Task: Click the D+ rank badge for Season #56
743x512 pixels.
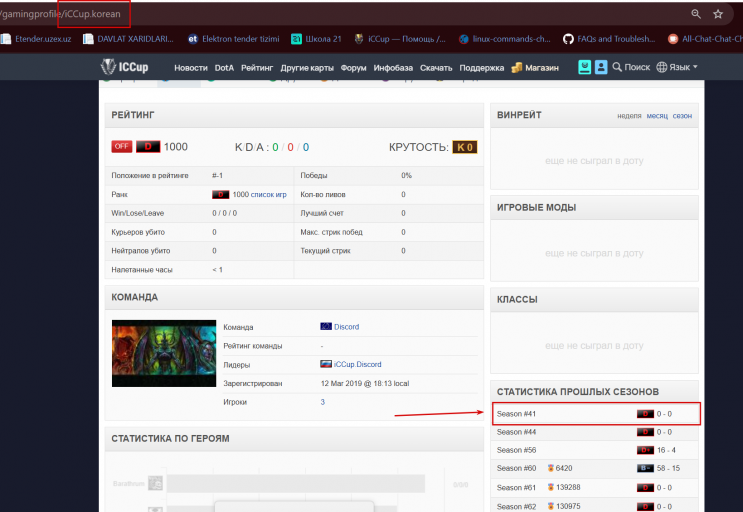Action: pyautogui.click(x=645, y=450)
